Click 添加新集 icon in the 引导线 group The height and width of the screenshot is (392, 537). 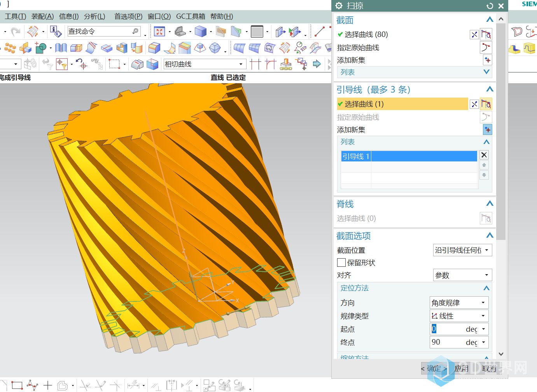coord(488,129)
